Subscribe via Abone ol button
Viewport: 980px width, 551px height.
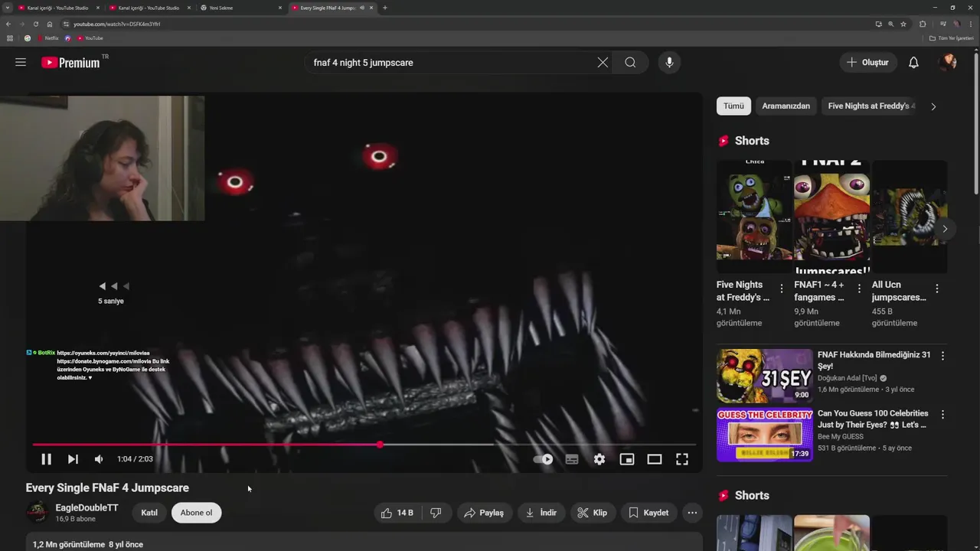(196, 513)
